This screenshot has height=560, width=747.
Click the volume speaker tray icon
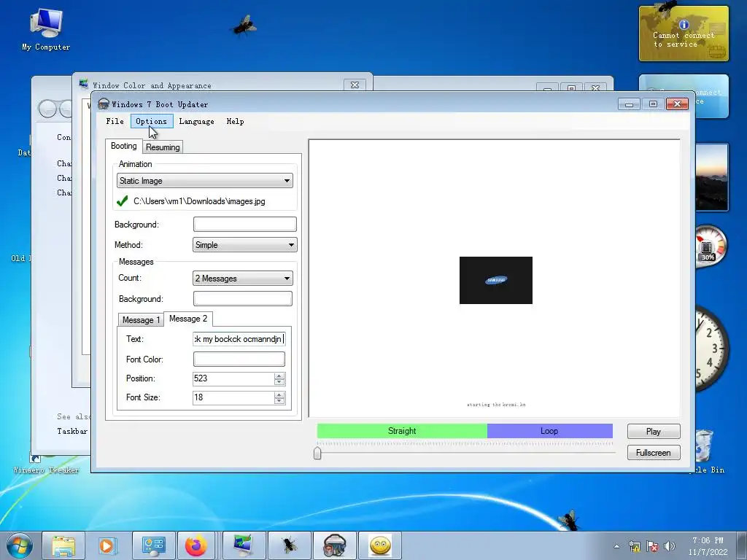tap(670, 546)
